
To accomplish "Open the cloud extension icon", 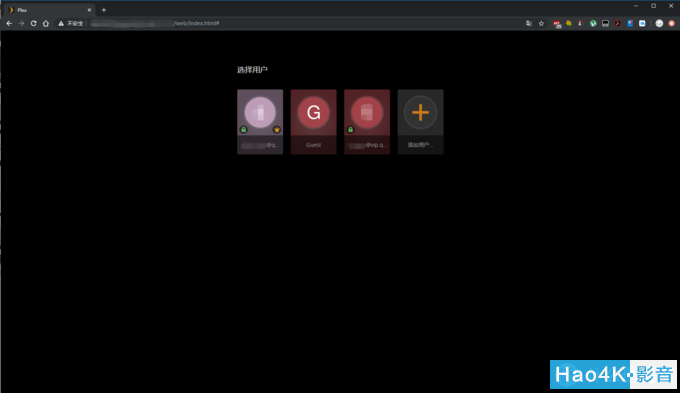I will coord(642,23).
